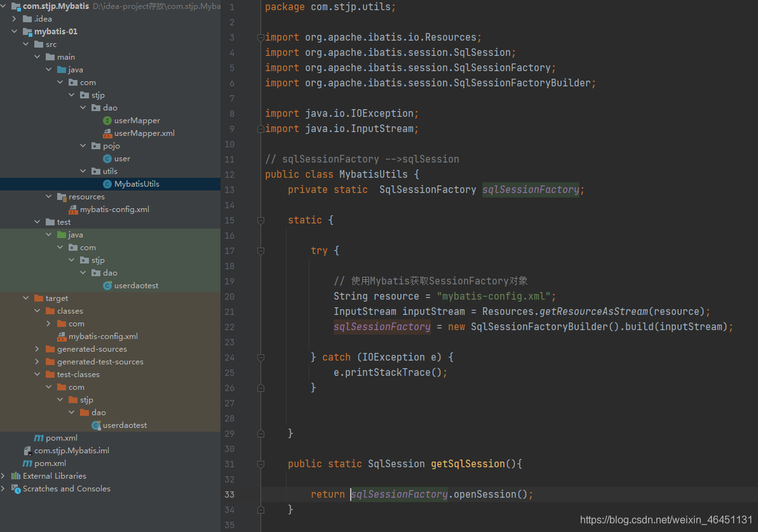Click the test-classes folder icon
The height and width of the screenshot is (532, 758).
click(50, 375)
